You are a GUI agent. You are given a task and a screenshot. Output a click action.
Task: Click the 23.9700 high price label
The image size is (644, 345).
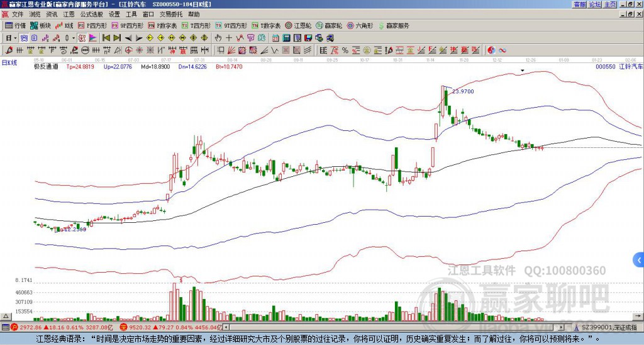(x=463, y=92)
